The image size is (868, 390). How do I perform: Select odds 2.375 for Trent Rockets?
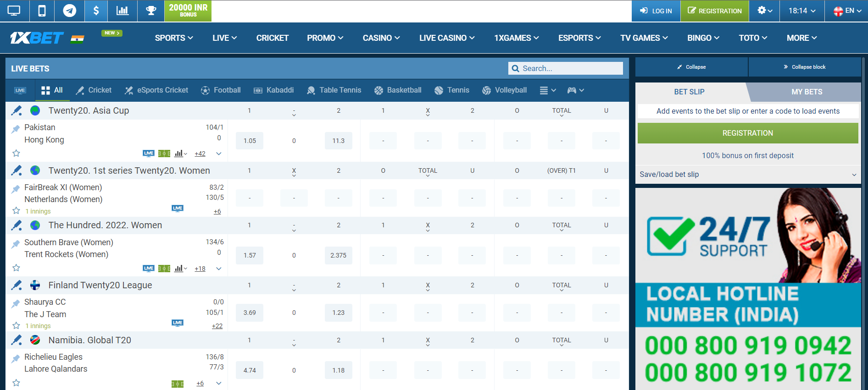click(x=339, y=255)
